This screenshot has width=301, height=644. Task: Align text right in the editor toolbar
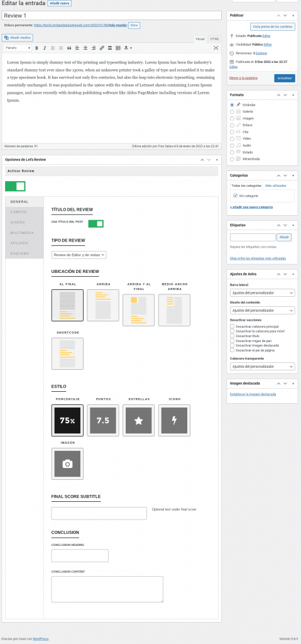[94, 48]
